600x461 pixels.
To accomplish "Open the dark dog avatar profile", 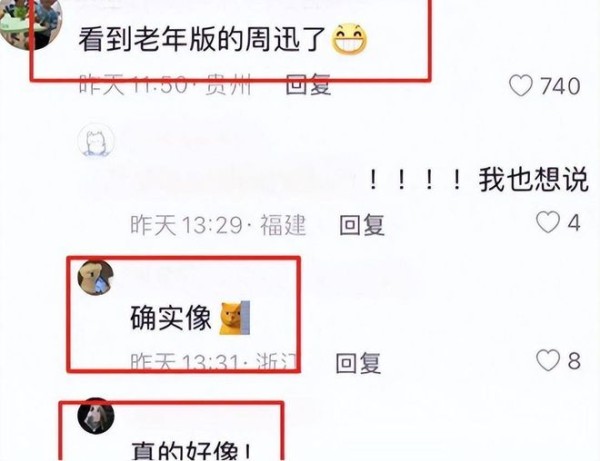I will (x=96, y=416).
